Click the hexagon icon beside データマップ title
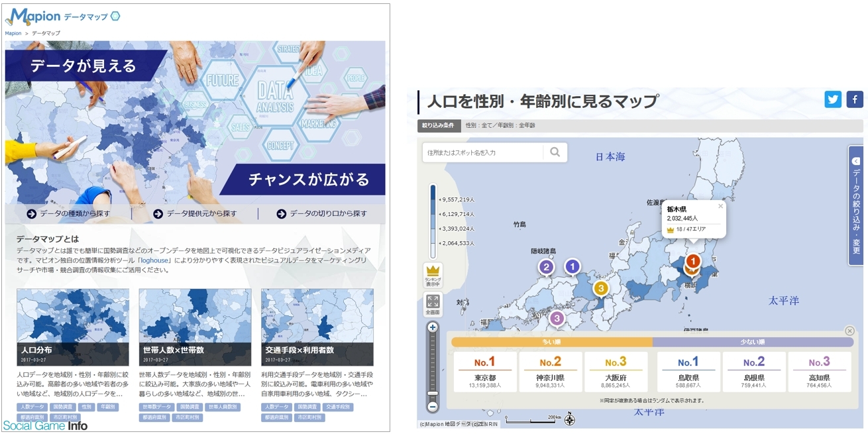 click(115, 17)
